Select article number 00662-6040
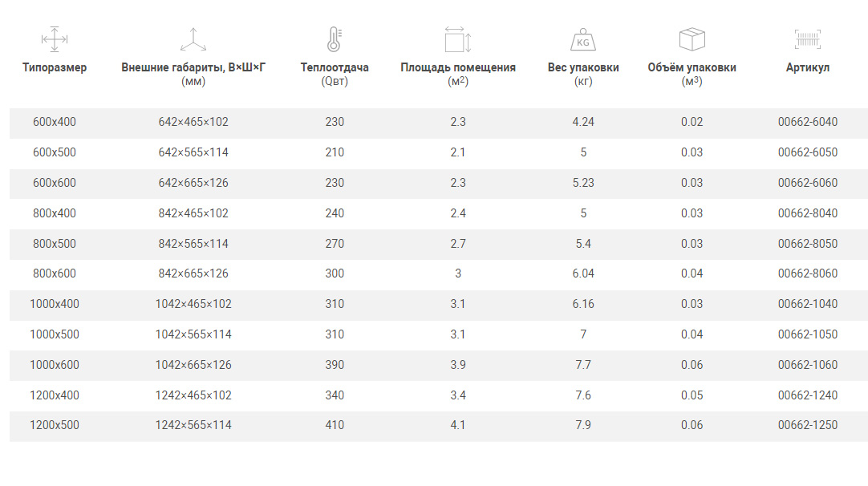The width and height of the screenshot is (868, 486). pos(807,123)
